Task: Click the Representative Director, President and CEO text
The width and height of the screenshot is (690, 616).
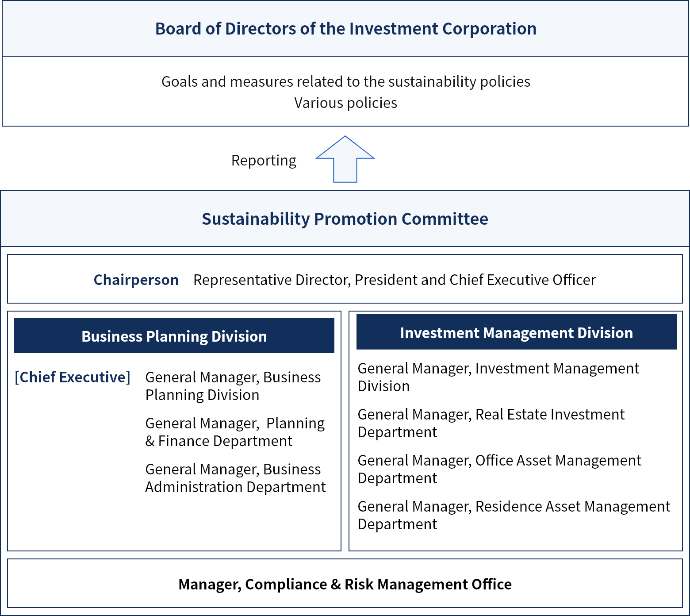Action: (x=395, y=280)
